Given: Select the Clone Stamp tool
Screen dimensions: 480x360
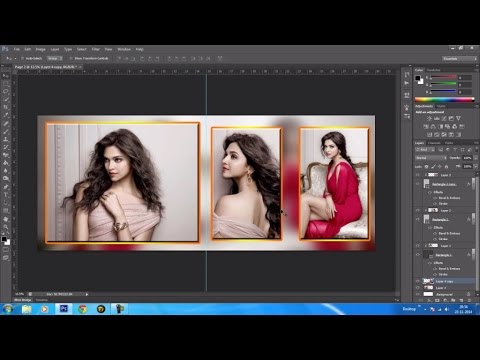Looking at the screenshot, I should click(6, 139).
